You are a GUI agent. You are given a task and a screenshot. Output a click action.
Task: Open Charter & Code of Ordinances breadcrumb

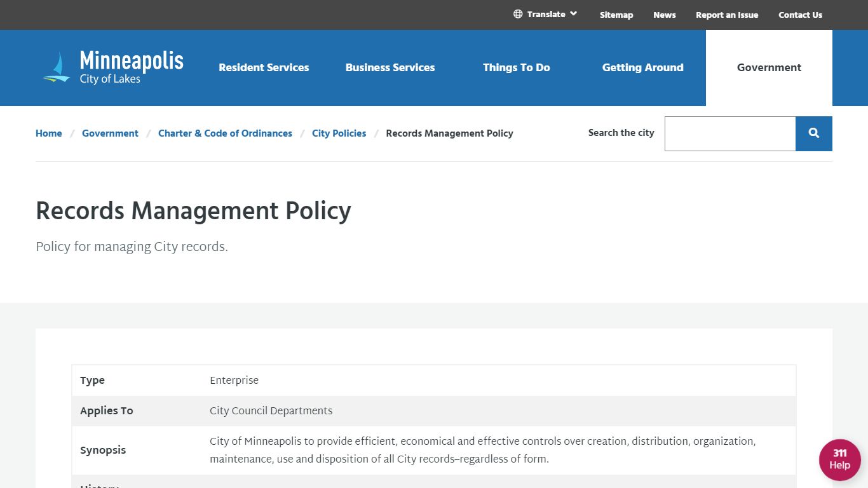click(225, 133)
